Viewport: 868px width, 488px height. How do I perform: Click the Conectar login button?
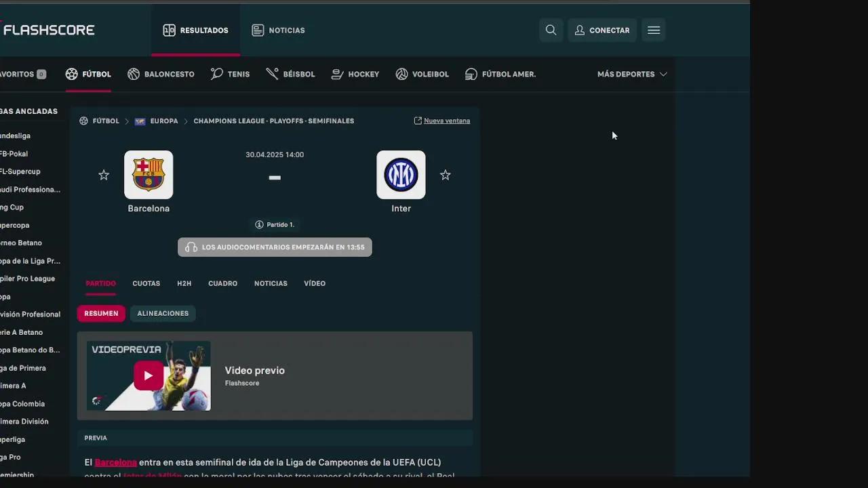coord(602,30)
